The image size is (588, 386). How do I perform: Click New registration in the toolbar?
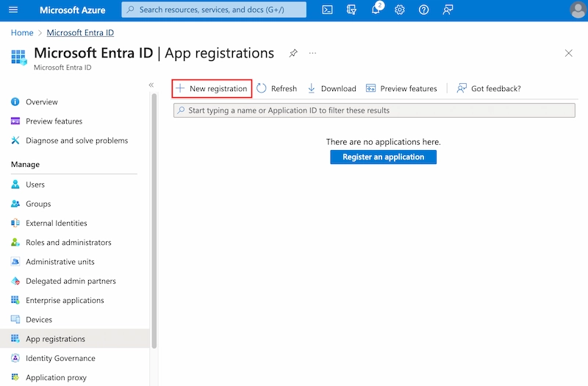pos(212,88)
